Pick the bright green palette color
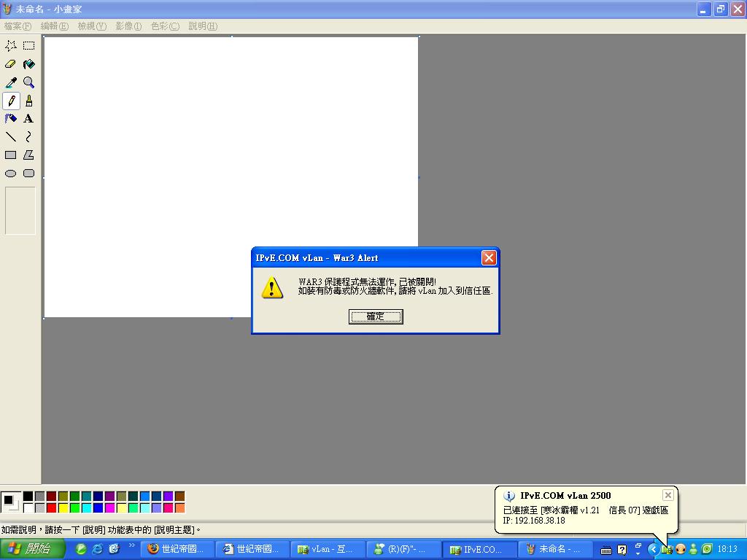This screenshot has height=560, width=747. pos(75,507)
